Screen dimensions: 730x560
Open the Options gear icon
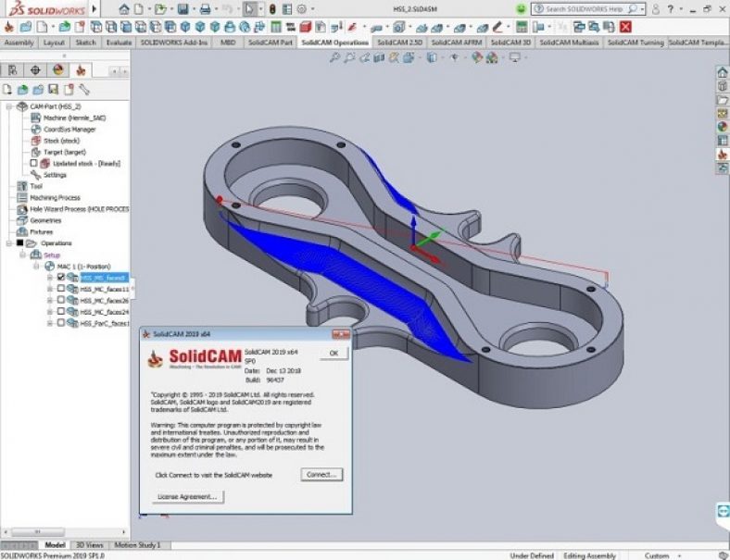[x=302, y=9]
